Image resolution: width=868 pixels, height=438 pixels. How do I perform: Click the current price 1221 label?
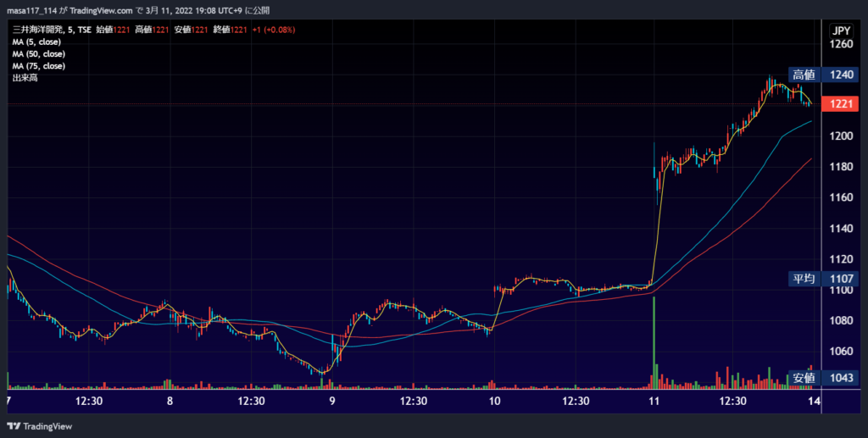[x=840, y=104]
